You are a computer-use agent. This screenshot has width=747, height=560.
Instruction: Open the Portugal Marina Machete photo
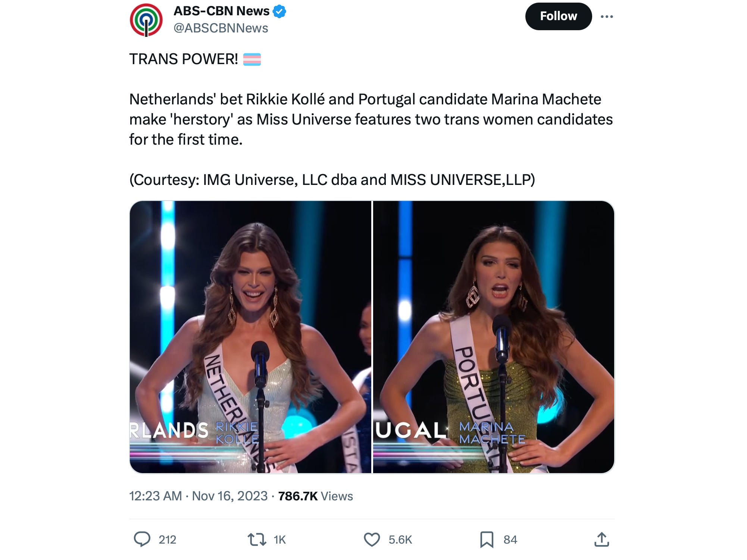point(493,337)
